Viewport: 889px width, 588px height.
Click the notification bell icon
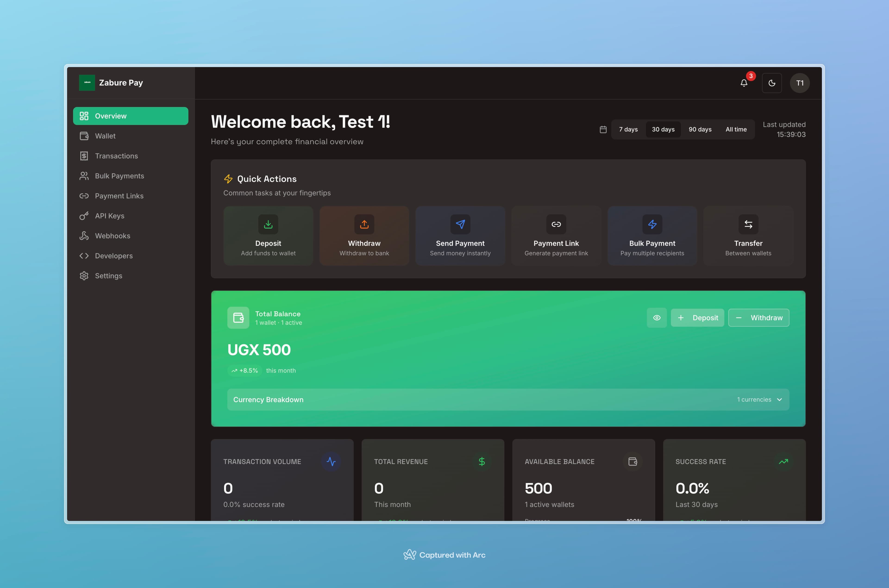[x=744, y=83]
